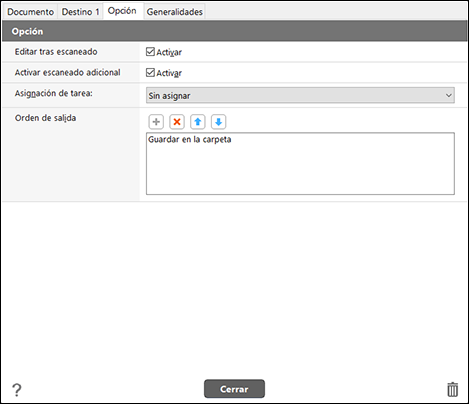Toggle the Editar tras escaneado Activar checkbox

tap(150, 52)
